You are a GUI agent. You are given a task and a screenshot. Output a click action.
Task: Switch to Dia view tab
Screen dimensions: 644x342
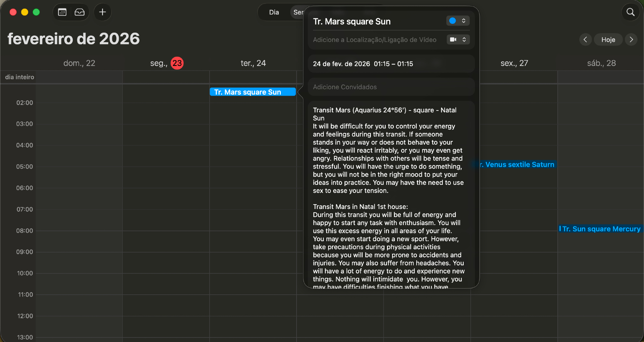coord(274,12)
